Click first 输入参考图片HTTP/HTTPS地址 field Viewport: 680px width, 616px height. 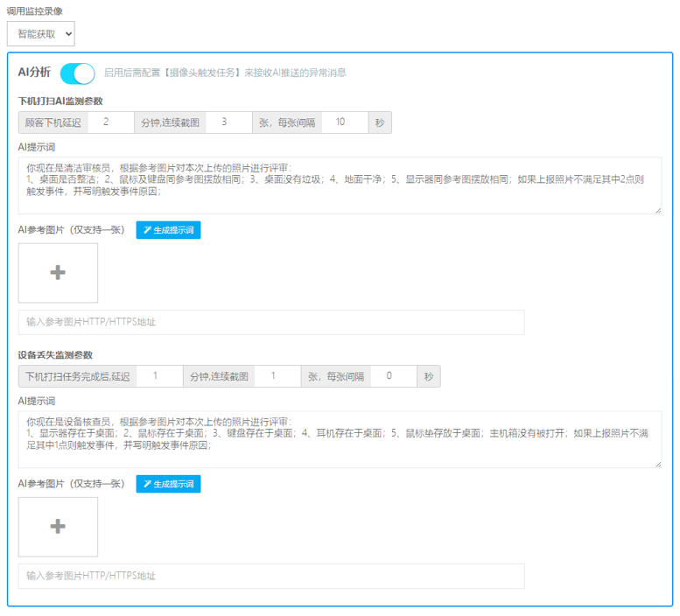(271, 322)
